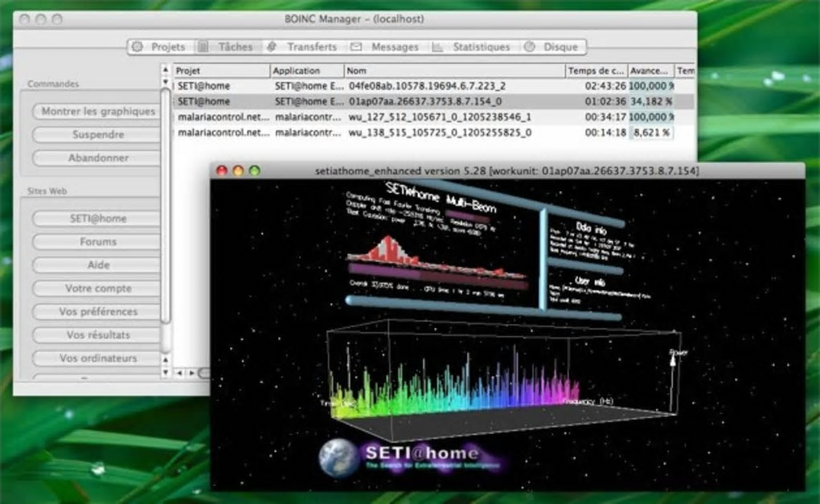Select task 04fe08ab.10578.19694.6.7.223_2

[x=433, y=86]
